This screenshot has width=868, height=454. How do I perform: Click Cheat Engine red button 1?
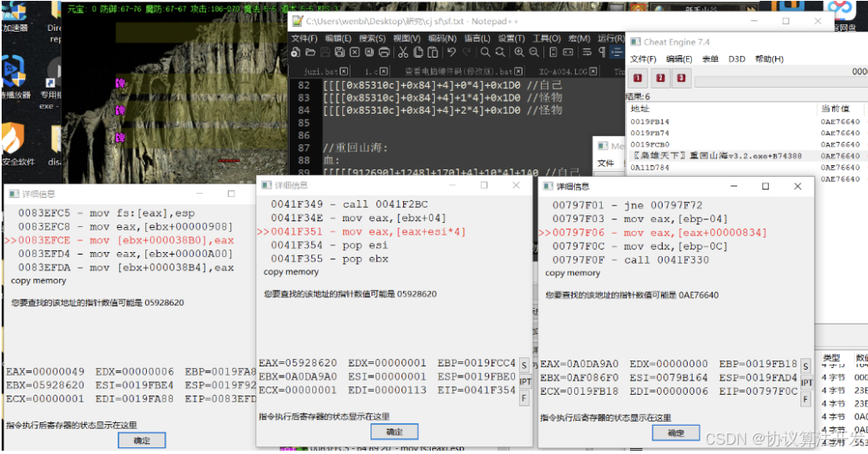[637, 78]
